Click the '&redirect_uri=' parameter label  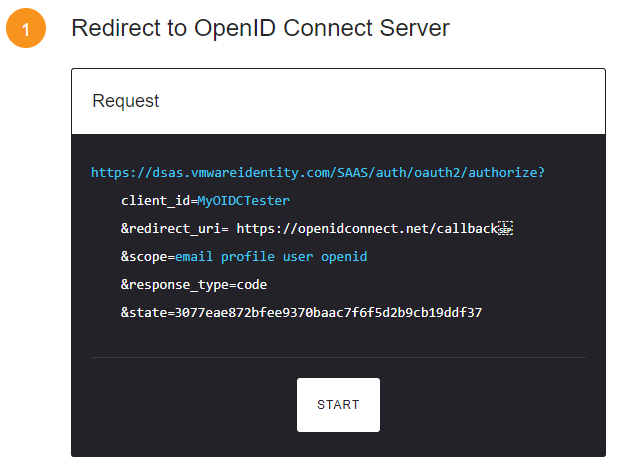[175, 229]
